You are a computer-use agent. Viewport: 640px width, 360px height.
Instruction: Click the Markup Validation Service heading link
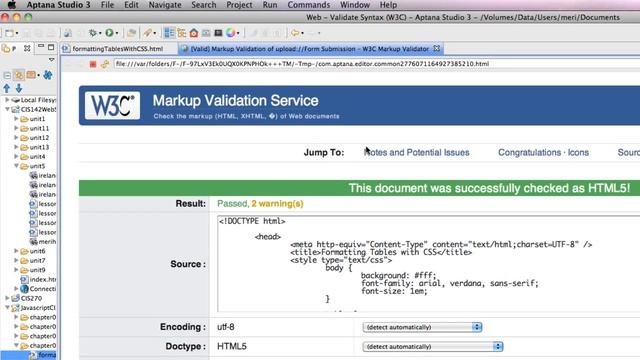tap(236, 101)
